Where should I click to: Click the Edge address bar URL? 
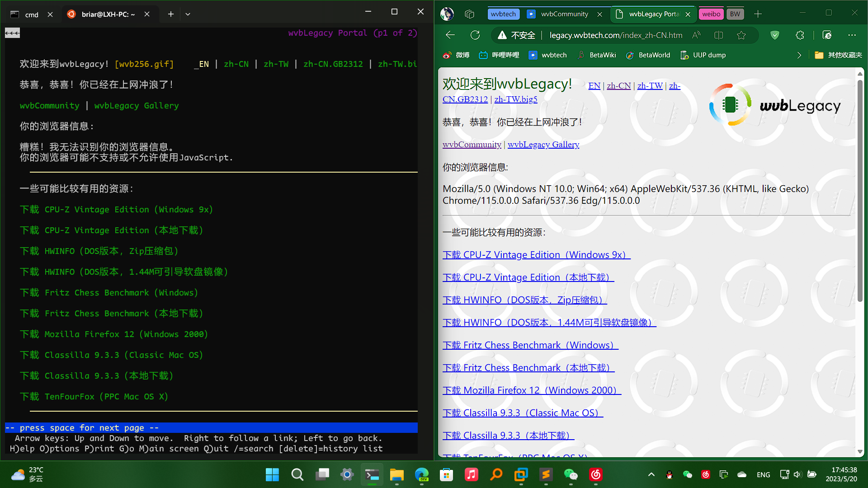coord(616,35)
